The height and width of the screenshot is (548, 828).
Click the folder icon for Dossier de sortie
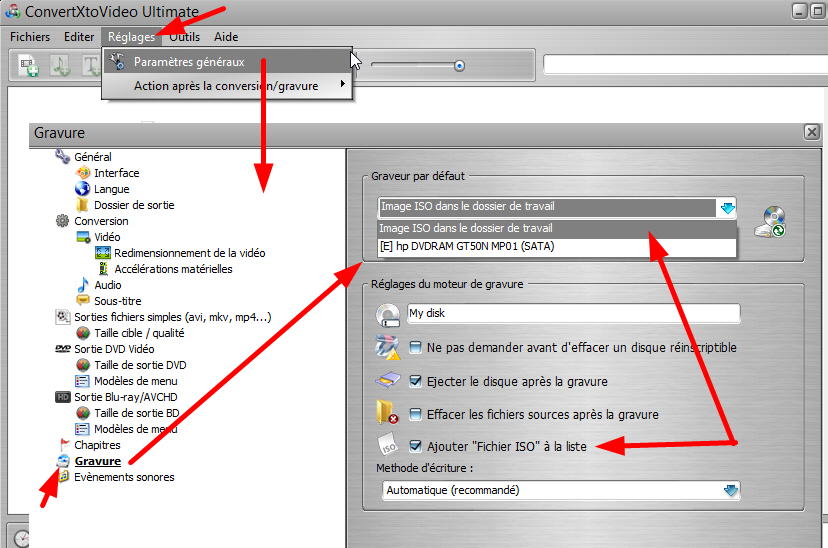pyautogui.click(x=82, y=205)
